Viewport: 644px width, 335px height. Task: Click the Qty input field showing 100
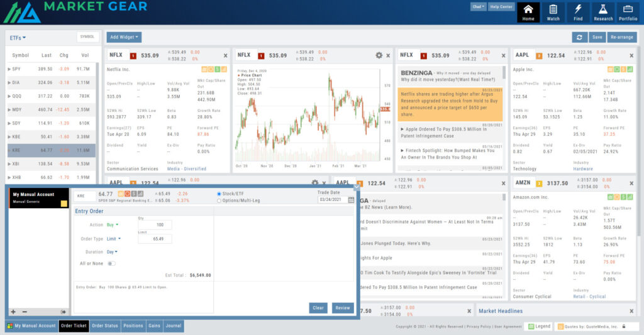[x=155, y=225]
